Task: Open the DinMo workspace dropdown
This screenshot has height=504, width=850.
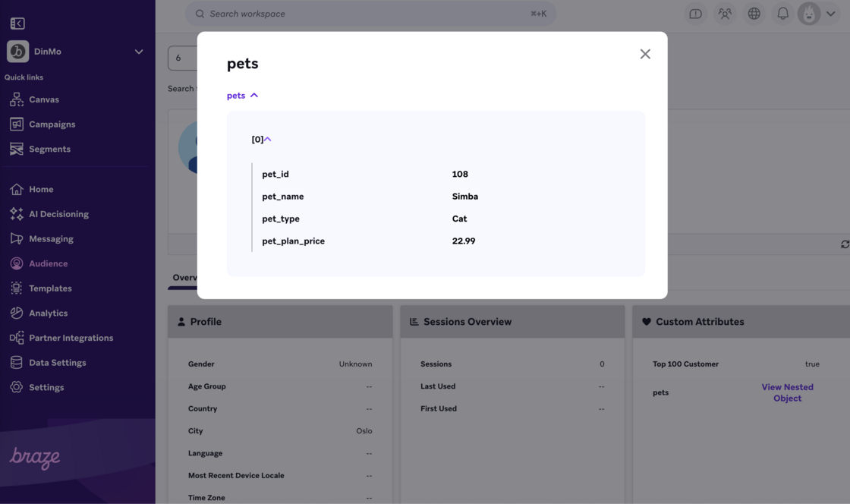Action: point(138,52)
